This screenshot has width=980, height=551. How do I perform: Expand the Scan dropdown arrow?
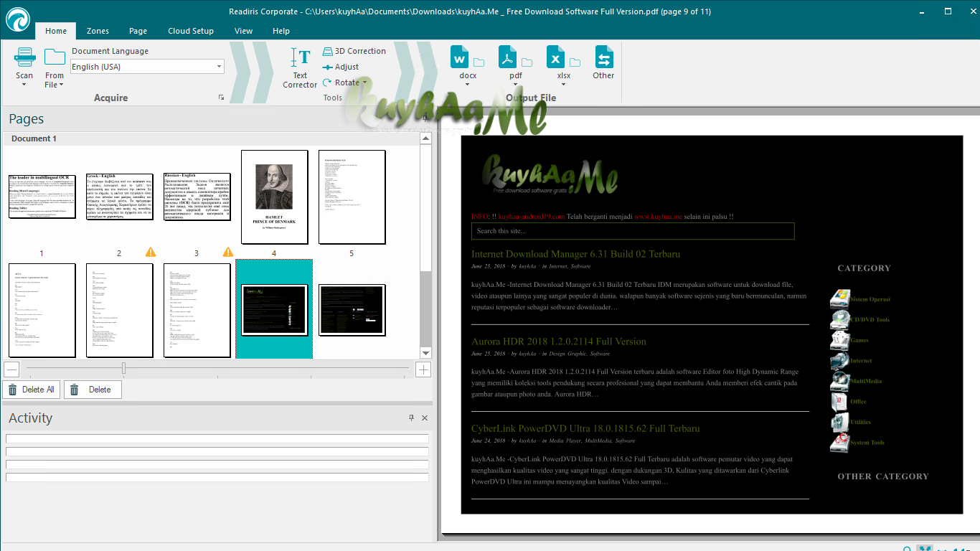24,85
